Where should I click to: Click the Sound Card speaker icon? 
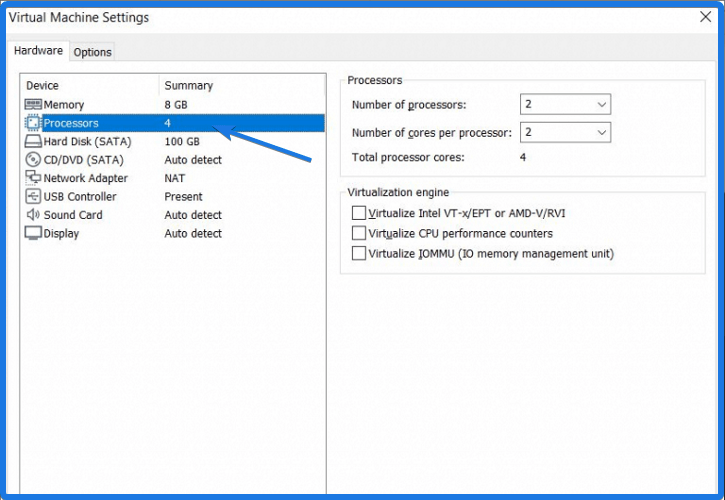(33, 215)
